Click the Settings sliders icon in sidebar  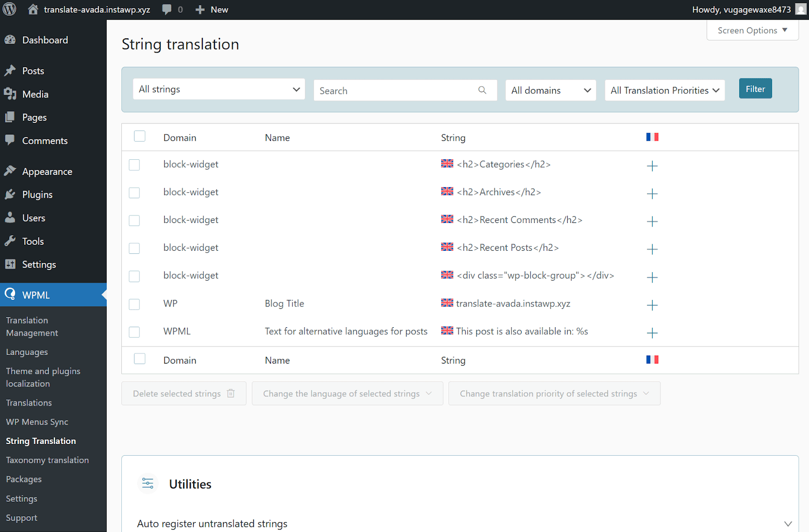tap(10, 264)
